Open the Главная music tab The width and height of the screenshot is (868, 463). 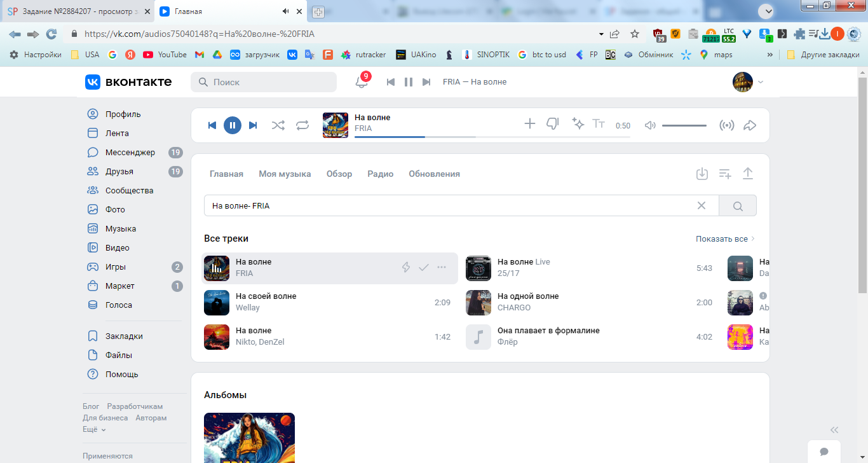pos(226,174)
